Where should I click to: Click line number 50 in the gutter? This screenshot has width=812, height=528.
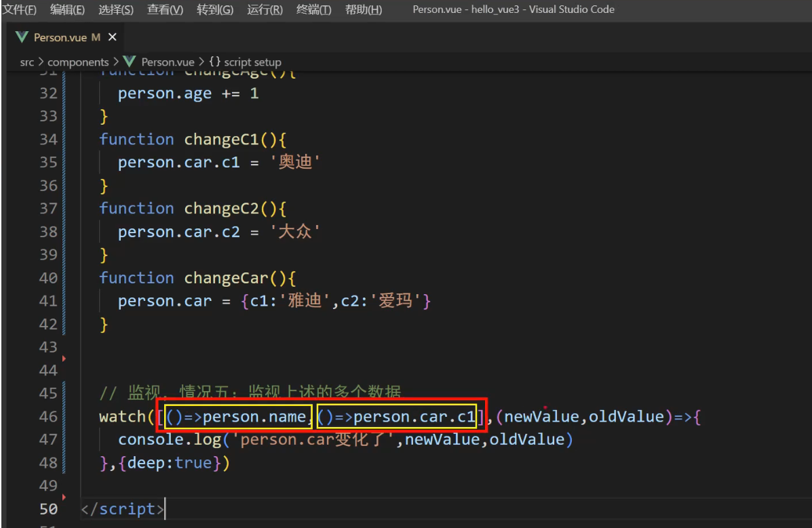coord(49,510)
